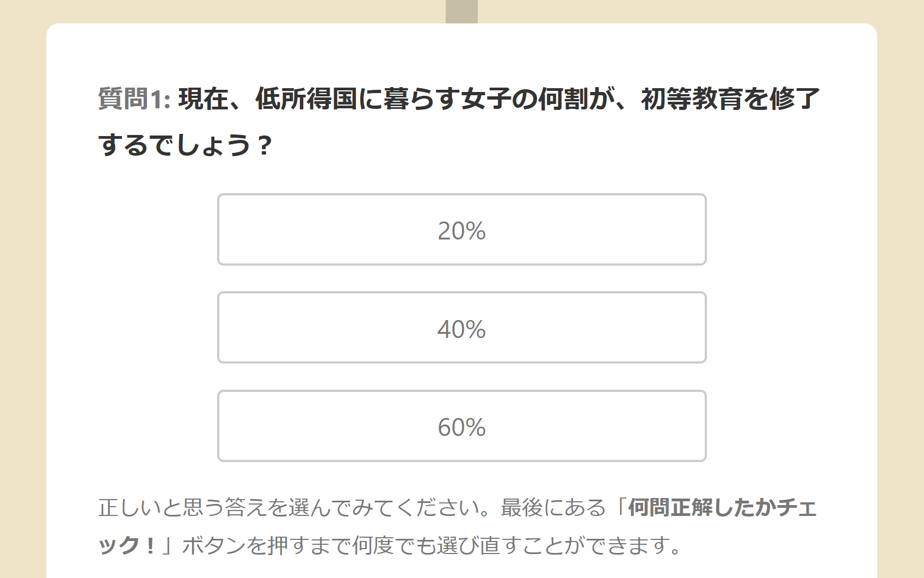The image size is (924, 578).
Task: Click the bold "何問正解したかチェ" text
Action: tap(722, 507)
